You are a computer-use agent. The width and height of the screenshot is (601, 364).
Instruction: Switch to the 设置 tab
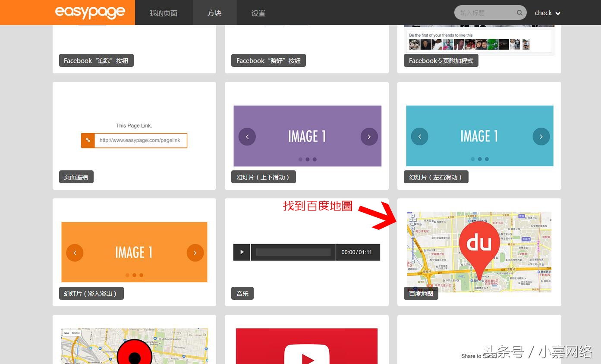tap(258, 13)
